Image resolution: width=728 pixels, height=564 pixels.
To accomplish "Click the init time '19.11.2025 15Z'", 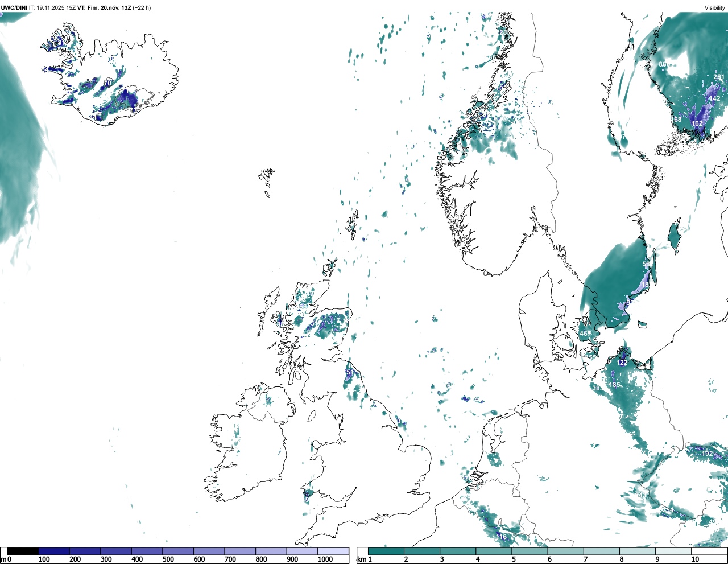I will tap(56, 7).
